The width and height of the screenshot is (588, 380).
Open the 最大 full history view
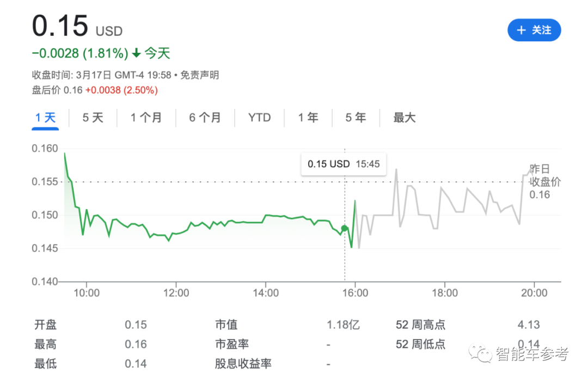pos(404,118)
